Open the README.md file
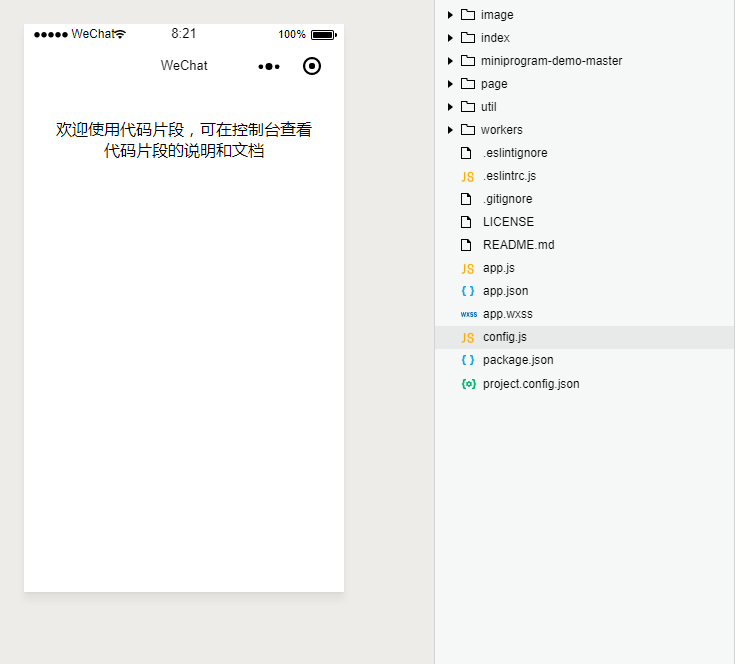This screenshot has width=750, height=664. click(x=585, y=244)
